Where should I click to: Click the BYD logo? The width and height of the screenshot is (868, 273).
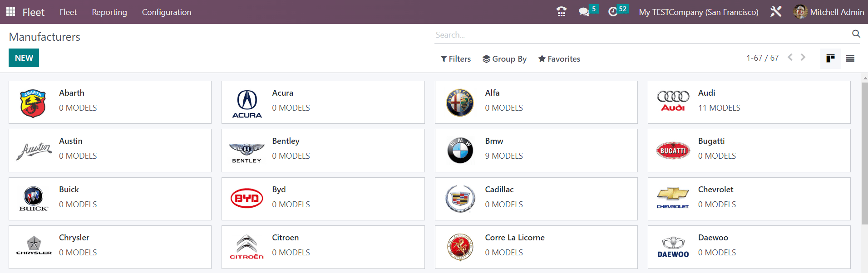tap(247, 198)
